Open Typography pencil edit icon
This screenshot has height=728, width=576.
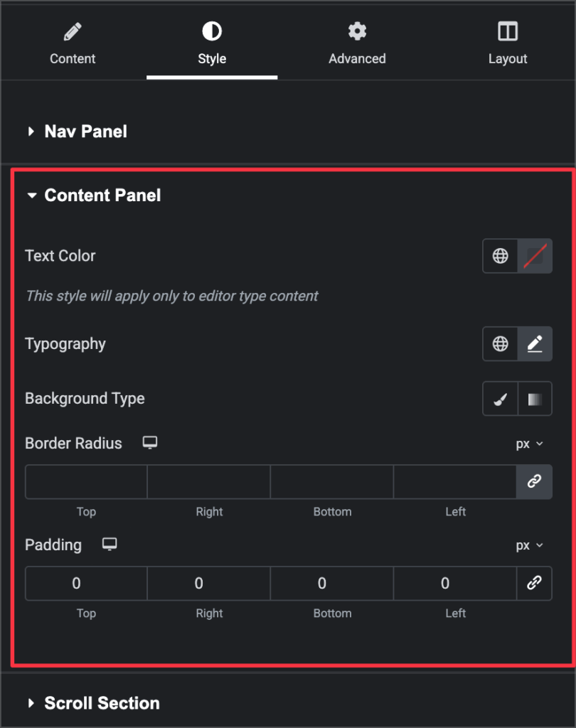coord(535,344)
